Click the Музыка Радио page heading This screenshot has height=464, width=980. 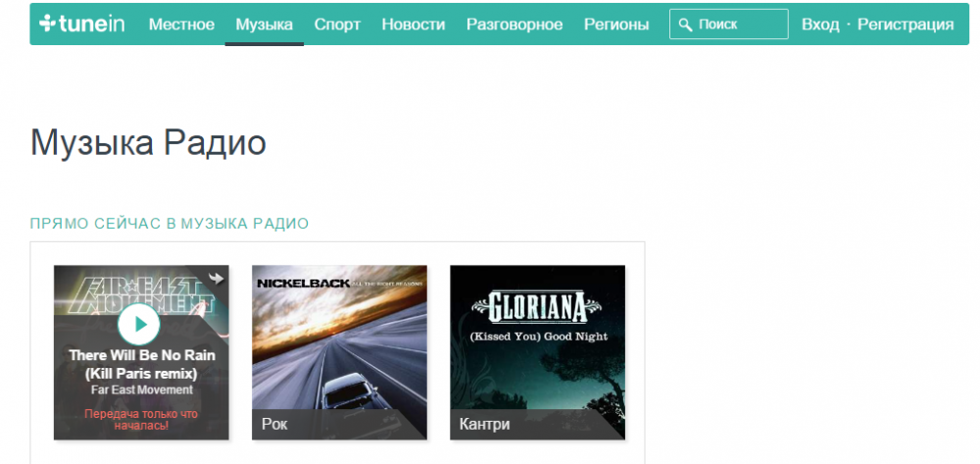(148, 143)
